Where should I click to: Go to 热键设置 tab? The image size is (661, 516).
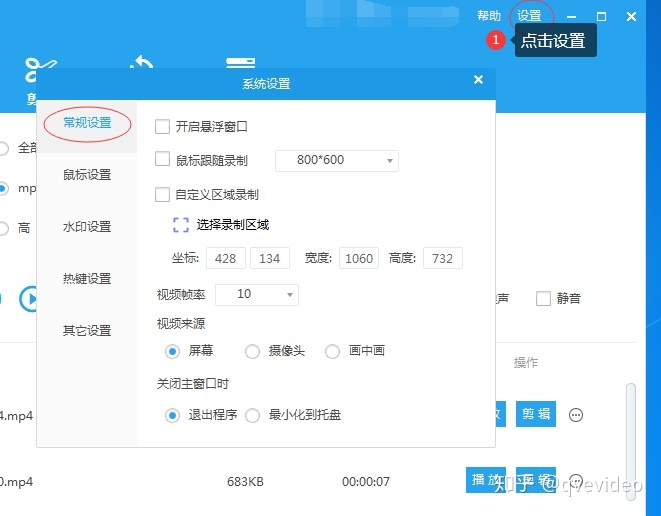pos(87,279)
